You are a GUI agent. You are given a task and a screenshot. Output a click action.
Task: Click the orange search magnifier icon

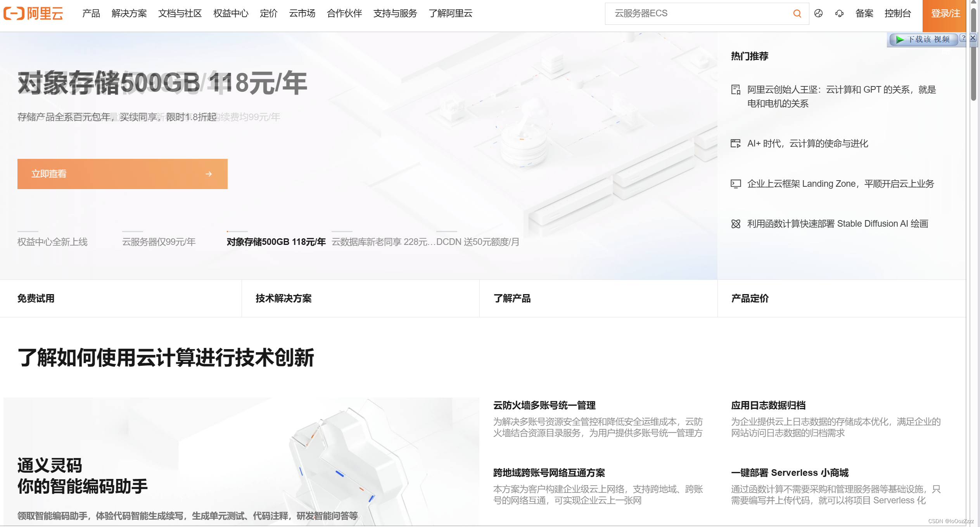click(x=797, y=14)
